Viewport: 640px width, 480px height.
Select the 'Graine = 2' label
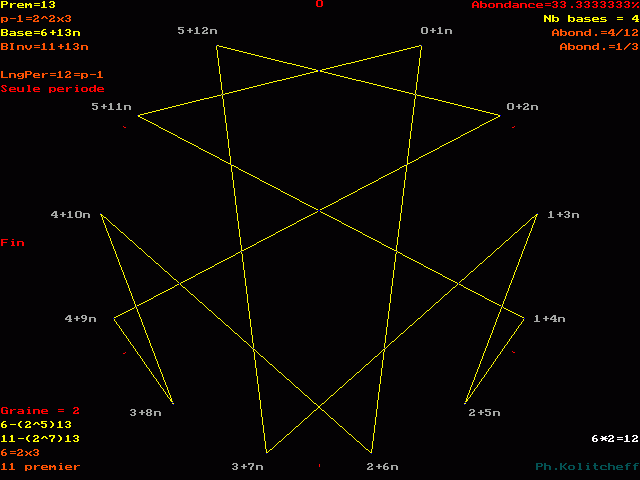[40, 411]
